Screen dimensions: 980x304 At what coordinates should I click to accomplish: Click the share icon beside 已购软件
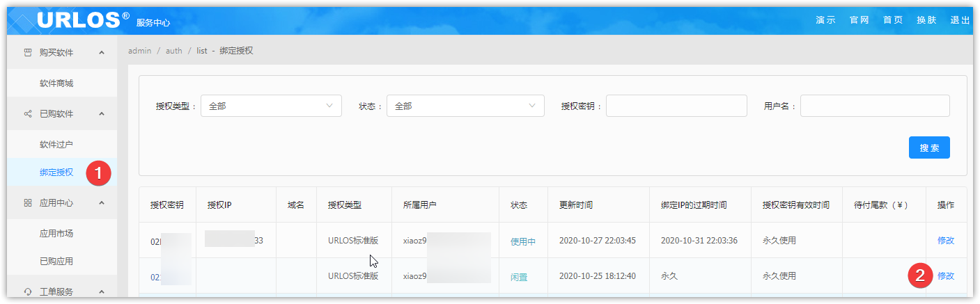pos(28,114)
